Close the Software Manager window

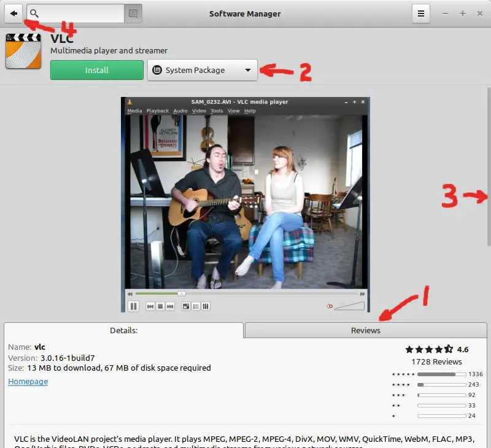click(480, 14)
